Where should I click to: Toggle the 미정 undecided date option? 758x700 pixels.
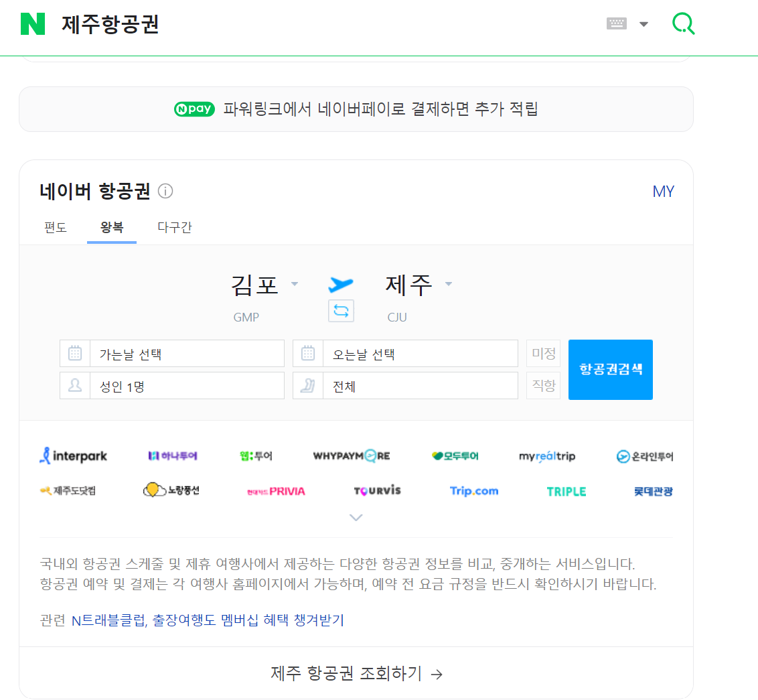tap(543, 353)
